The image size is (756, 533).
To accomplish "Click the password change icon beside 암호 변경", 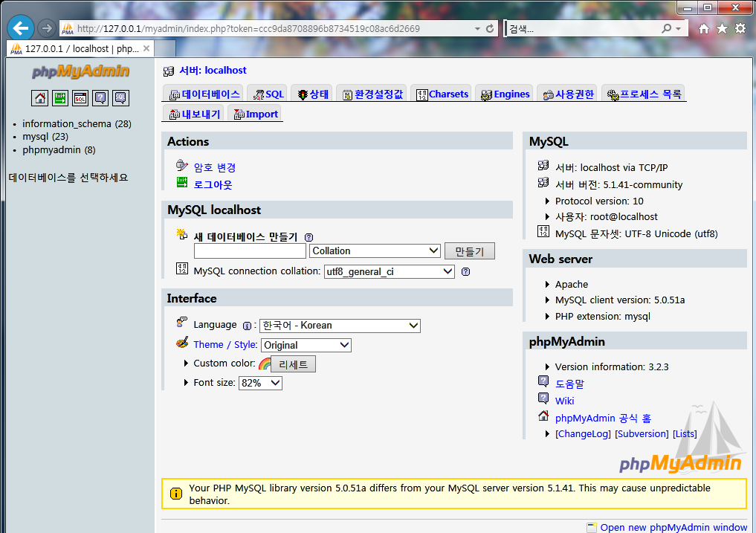I will tap(182, 166).
